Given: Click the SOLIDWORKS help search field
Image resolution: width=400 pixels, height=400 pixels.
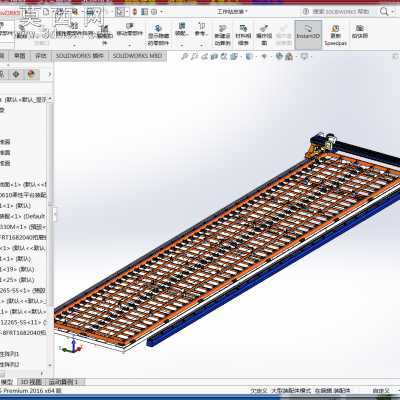Looking at the screenshot, I should point(341,12).
